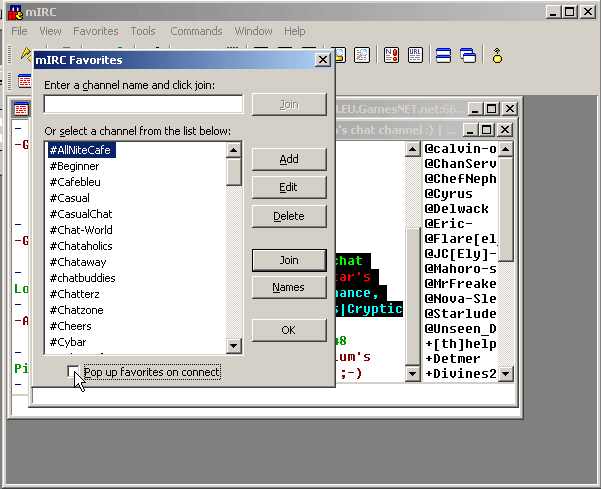Select #Chataholics in the channel list

click(x=81, y=246)
